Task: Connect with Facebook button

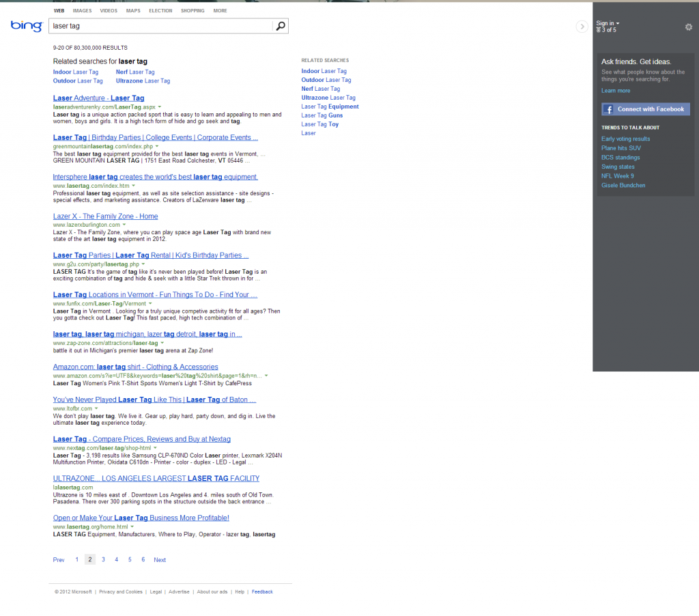Action: pos(646,109)
